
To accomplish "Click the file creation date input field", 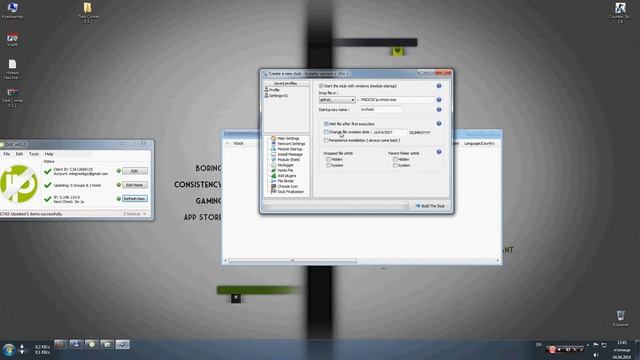I will point(389,132).
